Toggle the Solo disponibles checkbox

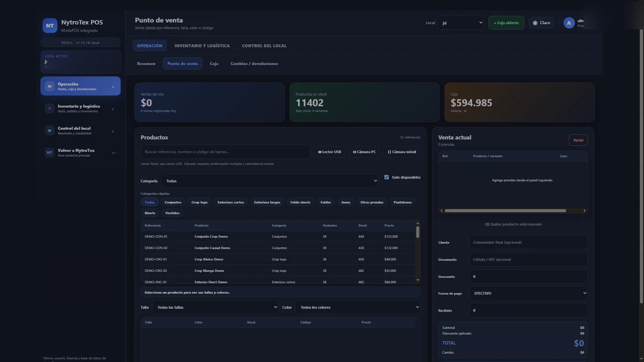click(386, 177)
